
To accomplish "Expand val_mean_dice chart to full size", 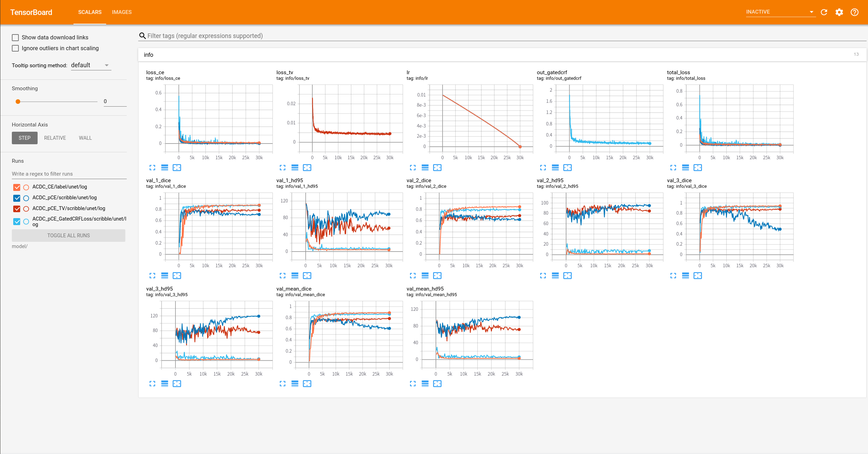I will pyautogui.click(x=283, y=384).
